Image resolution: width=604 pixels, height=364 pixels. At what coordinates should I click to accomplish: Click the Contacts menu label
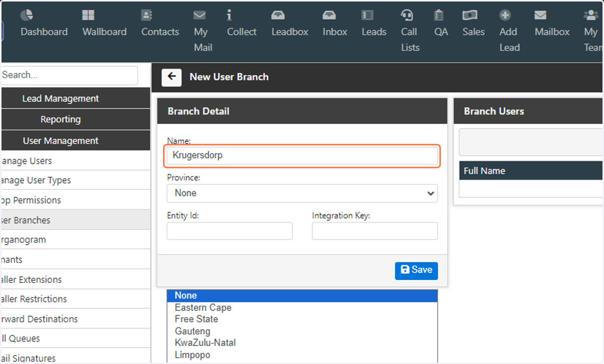coord(160,32)
